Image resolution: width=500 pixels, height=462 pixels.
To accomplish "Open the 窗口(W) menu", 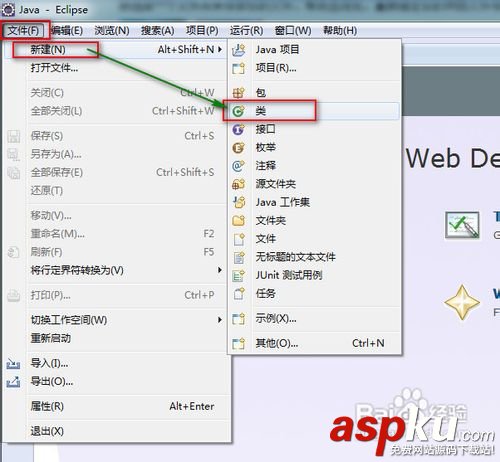I will tap(293, 31).
